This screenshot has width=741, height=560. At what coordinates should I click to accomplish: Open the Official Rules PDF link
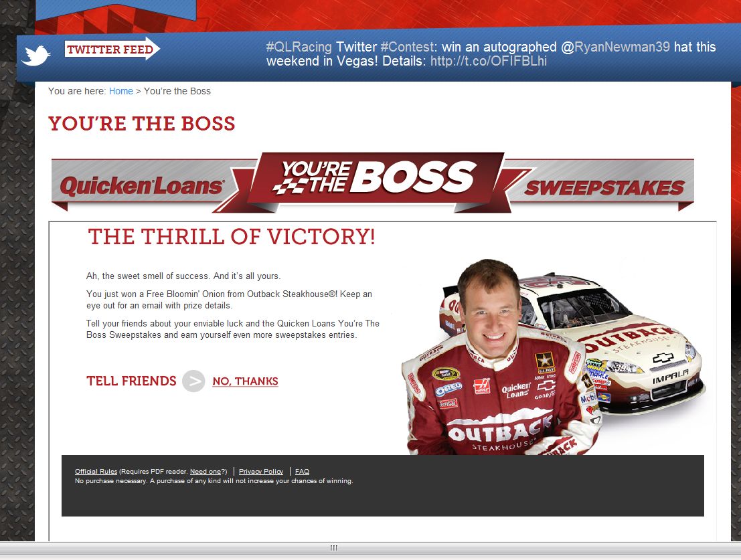click(x=96, y=471)
